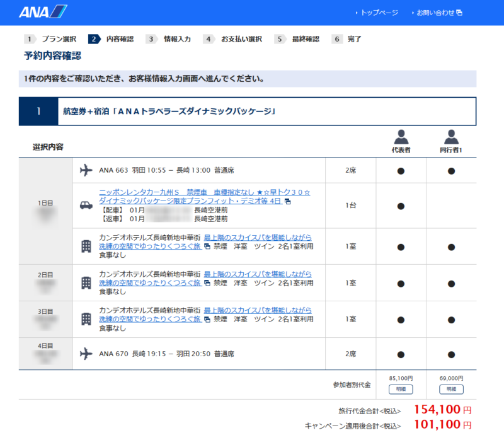Image resolution: width=504 pixels, height=440 pixels.
Task: Click the airplane icon for ANA 663
Action: (x=86, y=170)
